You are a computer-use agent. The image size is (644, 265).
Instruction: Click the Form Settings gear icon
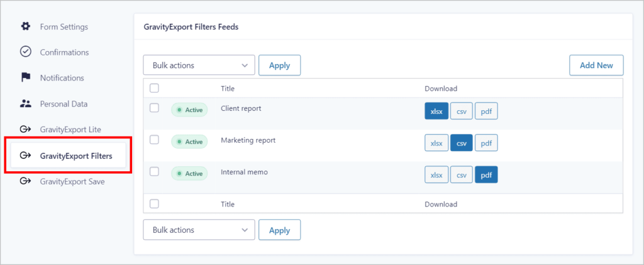point(25,26)
